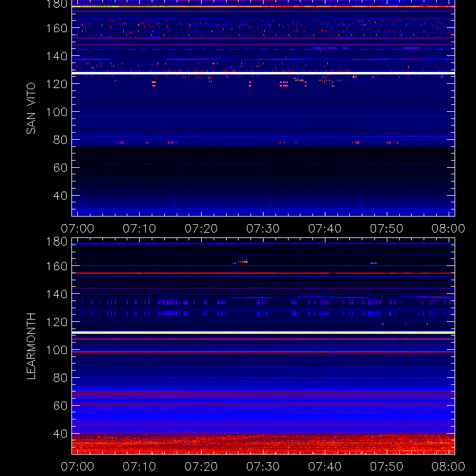Select the 08:00 time label under San Vito plot

(x=449, y=228)
